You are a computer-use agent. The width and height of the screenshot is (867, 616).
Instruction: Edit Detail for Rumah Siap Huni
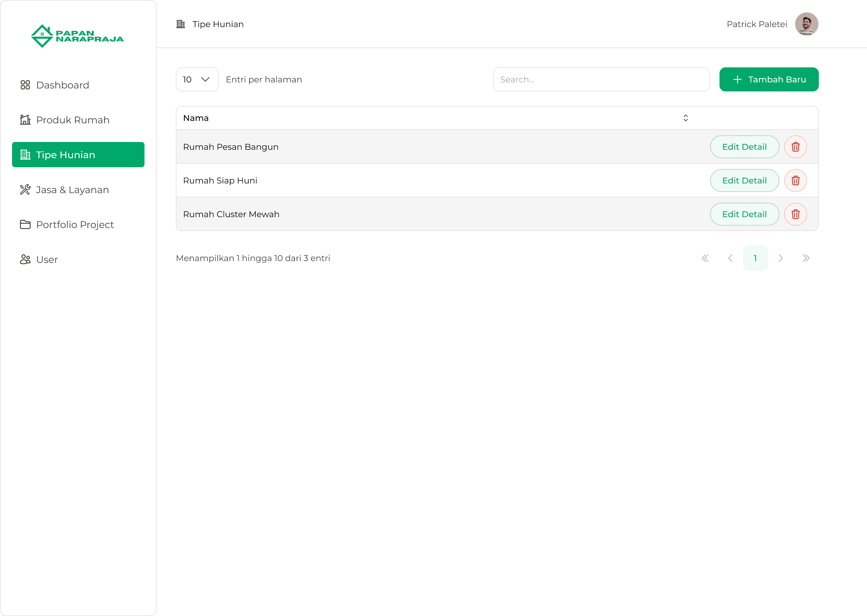pyautogui.click(x=744, y=180)
